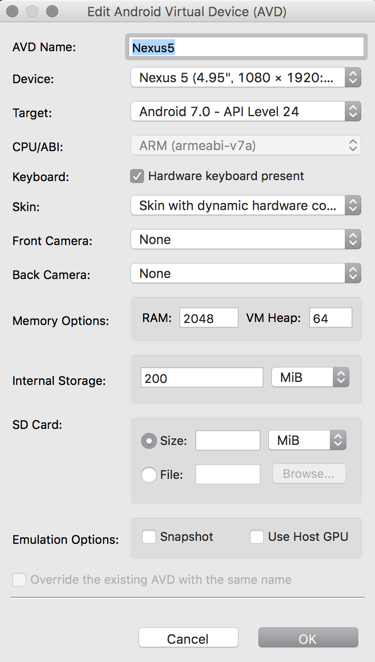The height and width of the screenshot is (662, 375).
Task: Click the VM Heap label
Action: tap(273, 318)
